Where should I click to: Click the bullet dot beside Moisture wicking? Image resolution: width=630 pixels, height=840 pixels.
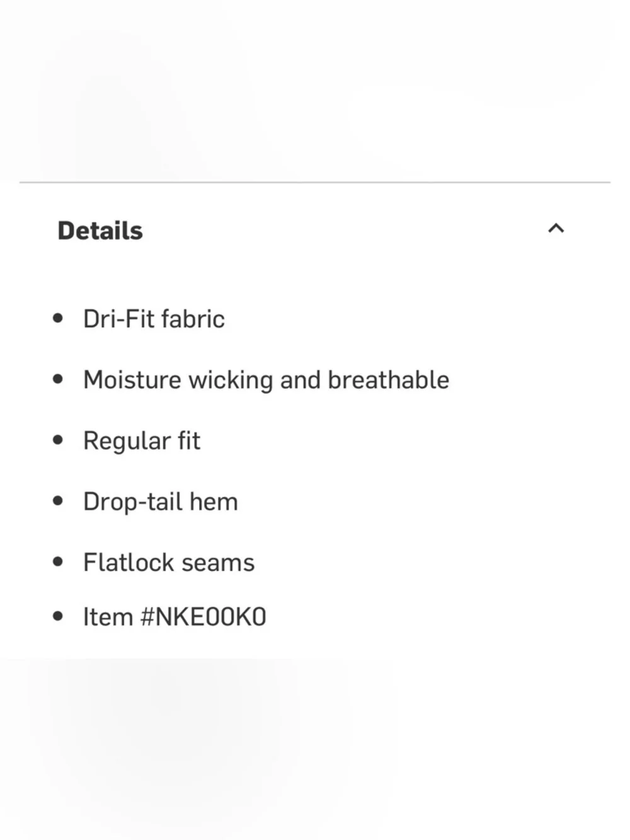[x=59, y=379]
